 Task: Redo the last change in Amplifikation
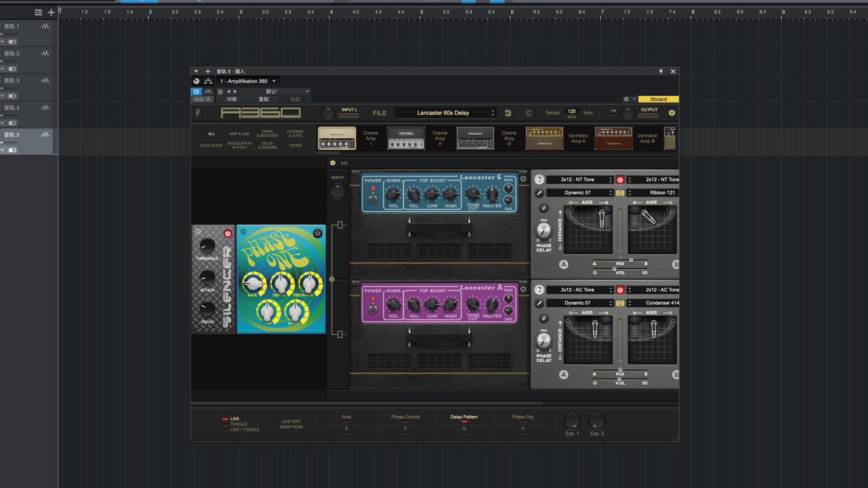pyautogui.click(x=529, y=113)
